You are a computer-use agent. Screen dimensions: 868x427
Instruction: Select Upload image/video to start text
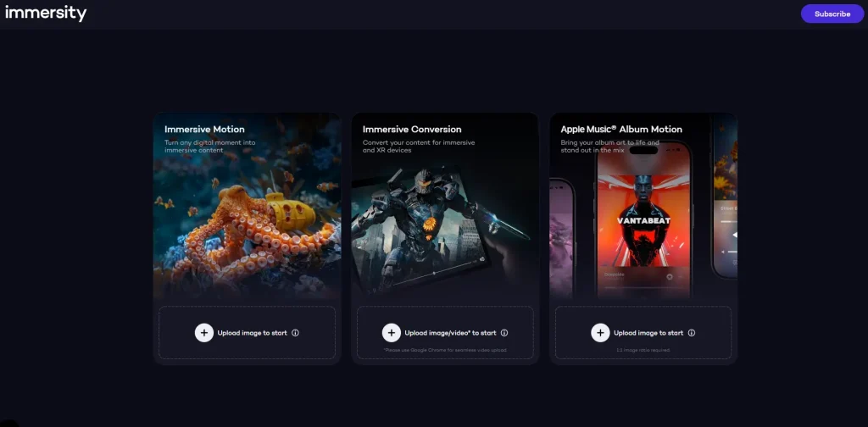(x=450, y=333)
